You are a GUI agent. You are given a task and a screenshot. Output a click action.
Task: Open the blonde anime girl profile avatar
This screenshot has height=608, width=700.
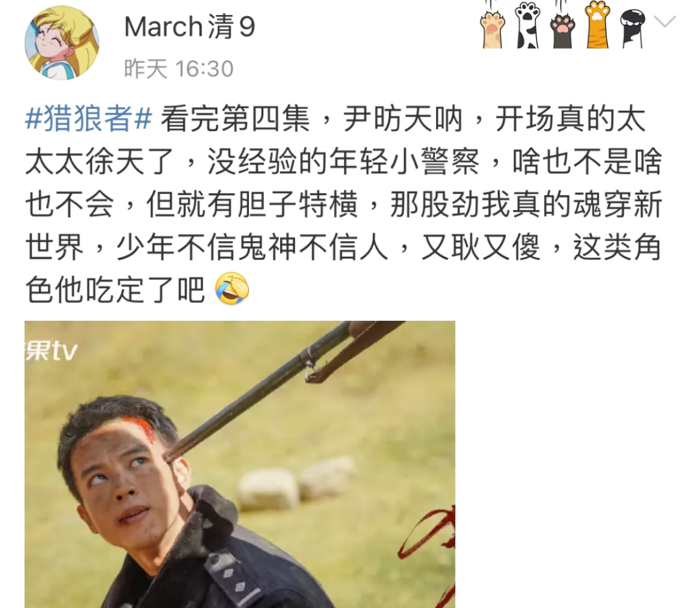pyautogui.click(x=62, y=42)
